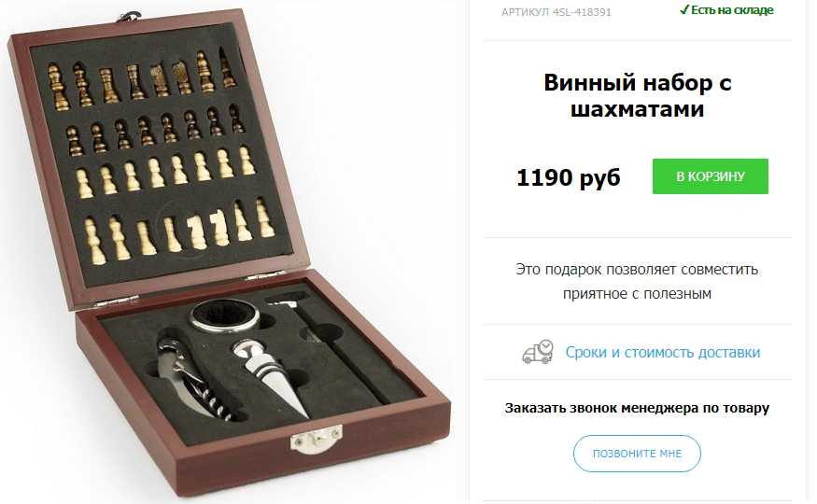The image size is (817, 504).
Task: Open the Сроки и стоимость доставки link
Action: click(x=663, y=353)
